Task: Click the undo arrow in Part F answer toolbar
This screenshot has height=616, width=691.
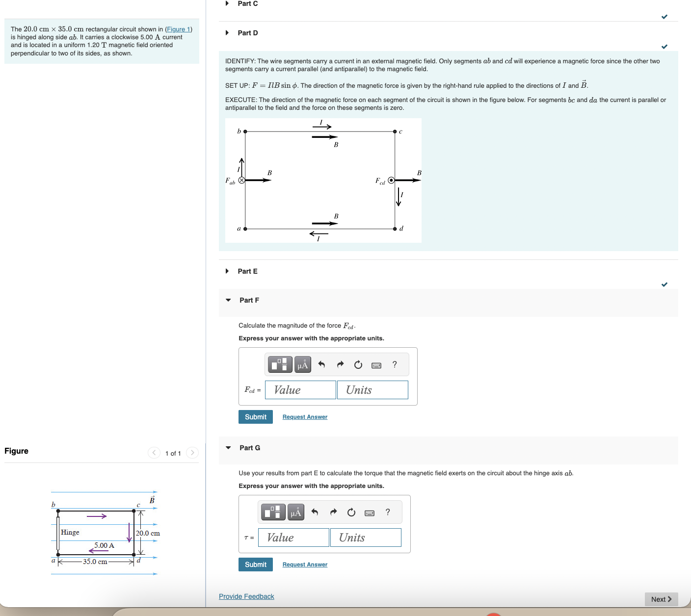Action: (x=321, y=364)
